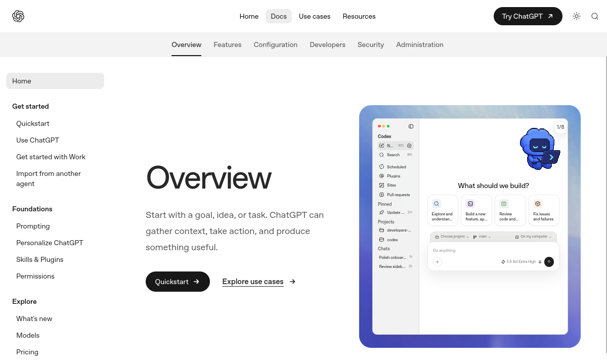Screen dimensions: 607x364
Task: Select Home in the left sidebar
Action: 55,81
